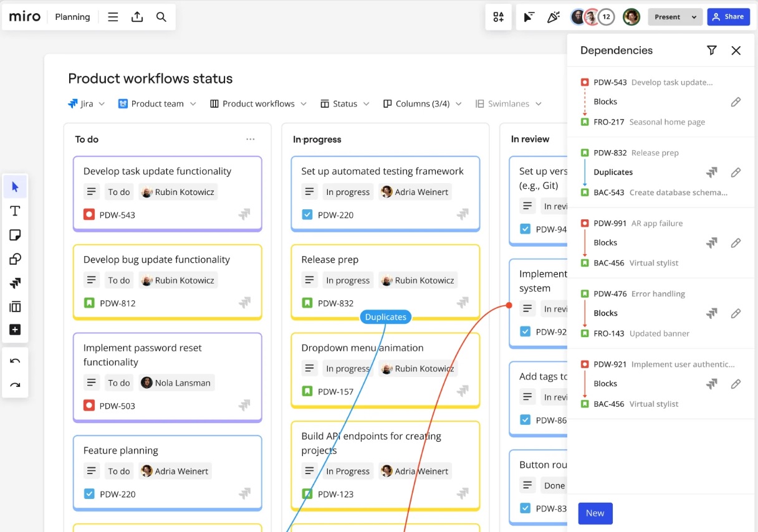This screenshot has width=758, height=532.
Task: Click Jira icon on PDW-921 dependency row
Action: (x=712, y=384)
